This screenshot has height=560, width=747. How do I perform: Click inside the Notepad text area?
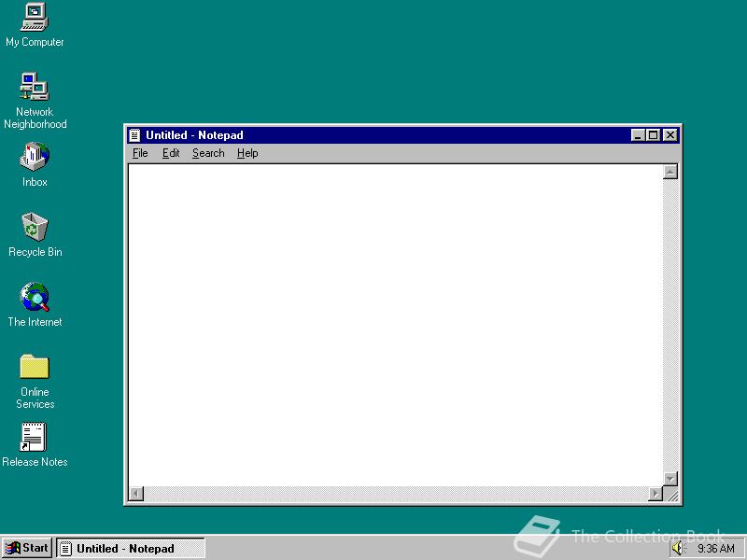pyautogui.click(x=395, y=325)
